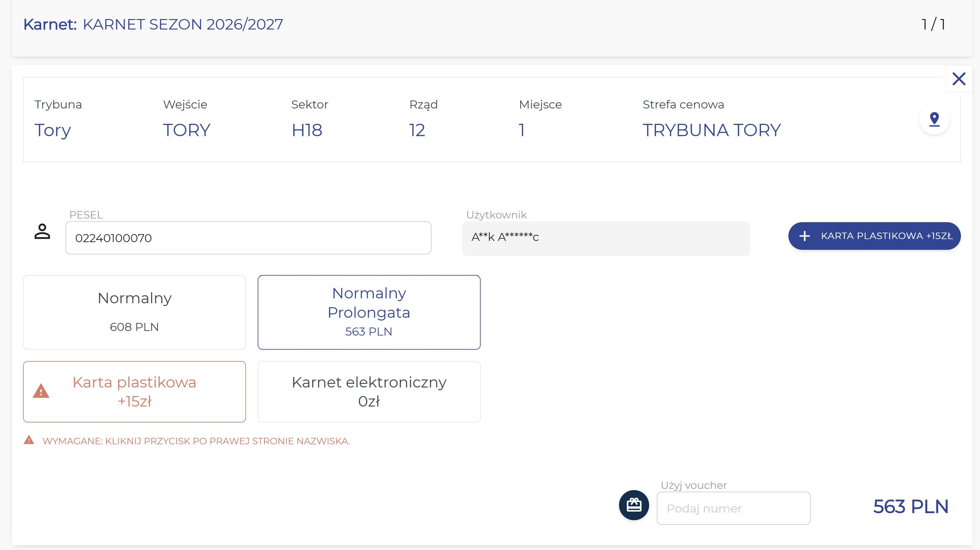Click the Miejsce value 1
Viewport: 980px width, 550px height.
point(522,130)
